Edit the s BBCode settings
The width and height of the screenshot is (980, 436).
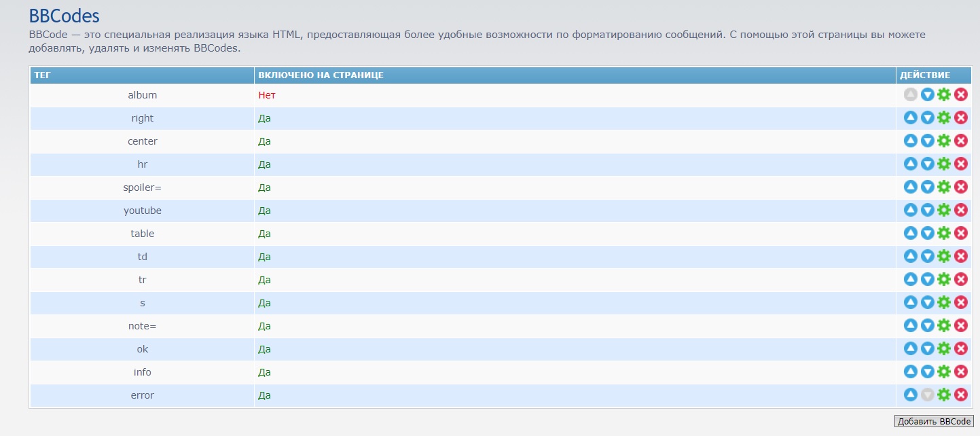pyautogui.click(x=944, y=303)
